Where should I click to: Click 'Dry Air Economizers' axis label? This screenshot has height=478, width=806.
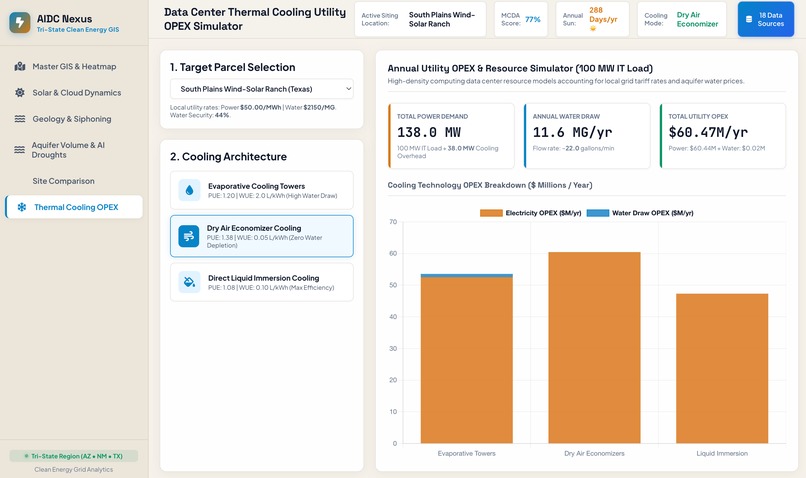coord(594,453)
